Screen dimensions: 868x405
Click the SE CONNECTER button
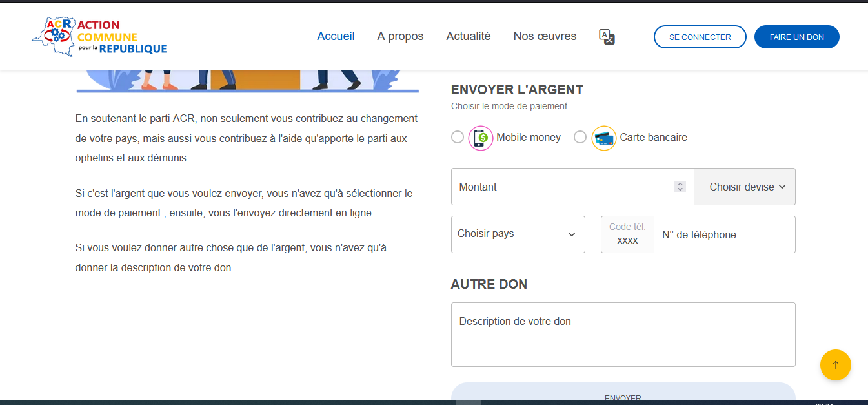click(700, 37)
